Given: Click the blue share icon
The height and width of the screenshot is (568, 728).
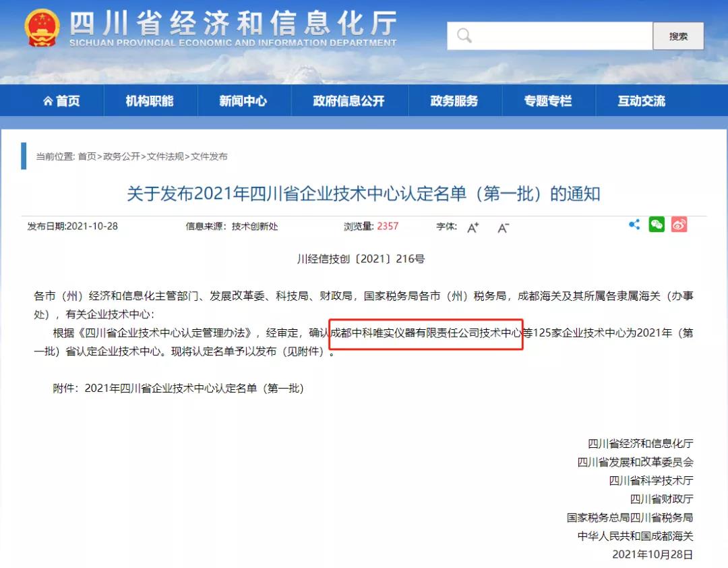Looking at the screenshot, I should [x=634, y=225].
